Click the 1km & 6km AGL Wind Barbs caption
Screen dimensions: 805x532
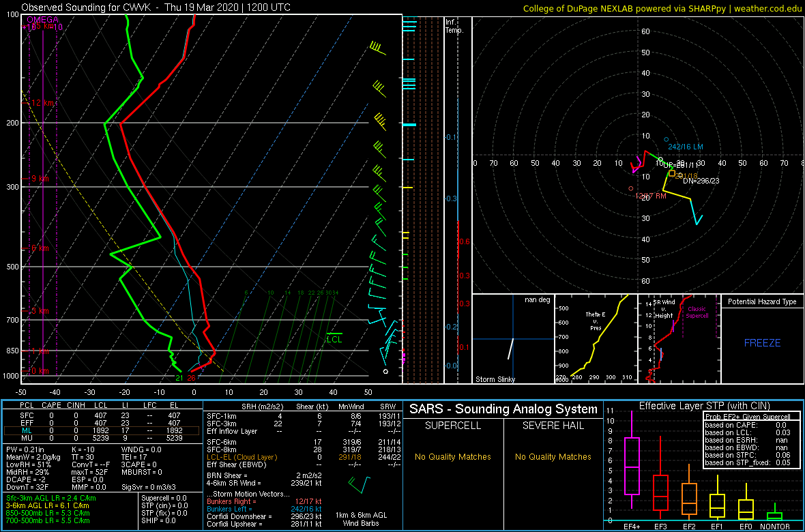(360, 520)
